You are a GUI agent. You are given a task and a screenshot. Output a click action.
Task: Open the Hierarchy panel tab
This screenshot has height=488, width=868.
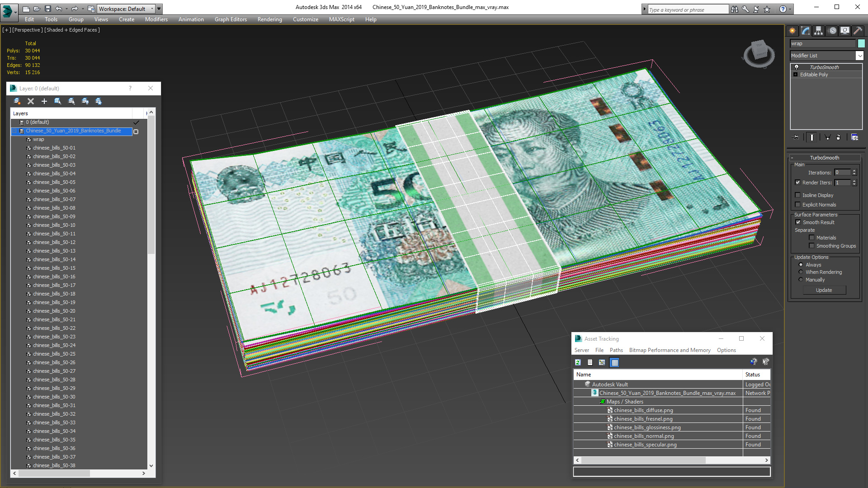(818, 31)
